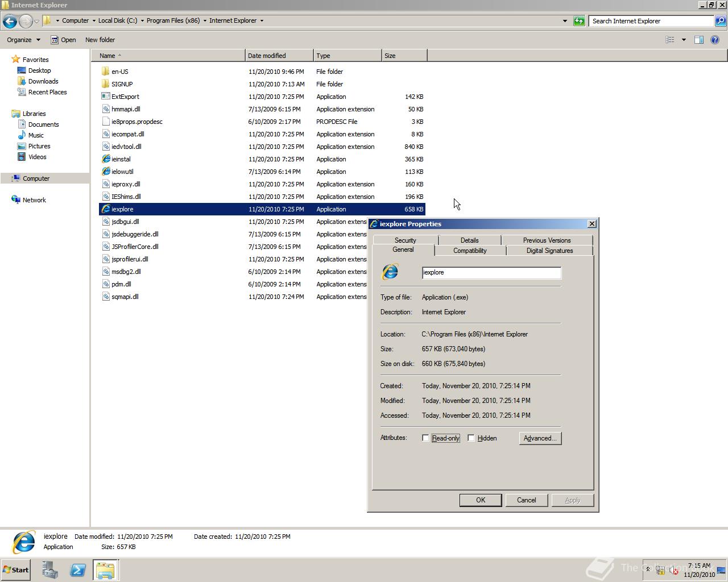The height and width of the screenshot is (582, 728).
Task: Click the green Refresh button
Action: tap(579, 21)
